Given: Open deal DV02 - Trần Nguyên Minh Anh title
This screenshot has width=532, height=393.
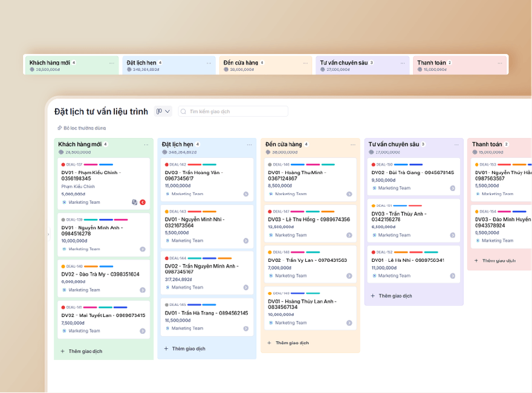Looking at the screenshot, I should click(201, 269).
